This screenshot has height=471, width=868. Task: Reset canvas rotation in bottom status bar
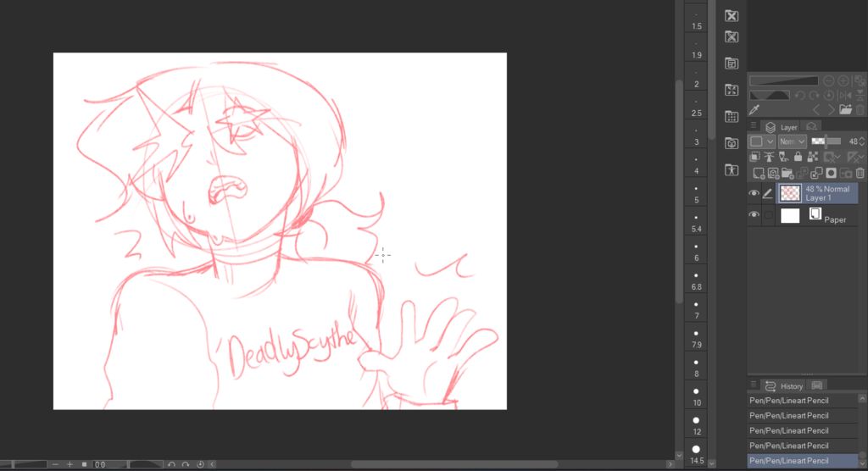200,464
